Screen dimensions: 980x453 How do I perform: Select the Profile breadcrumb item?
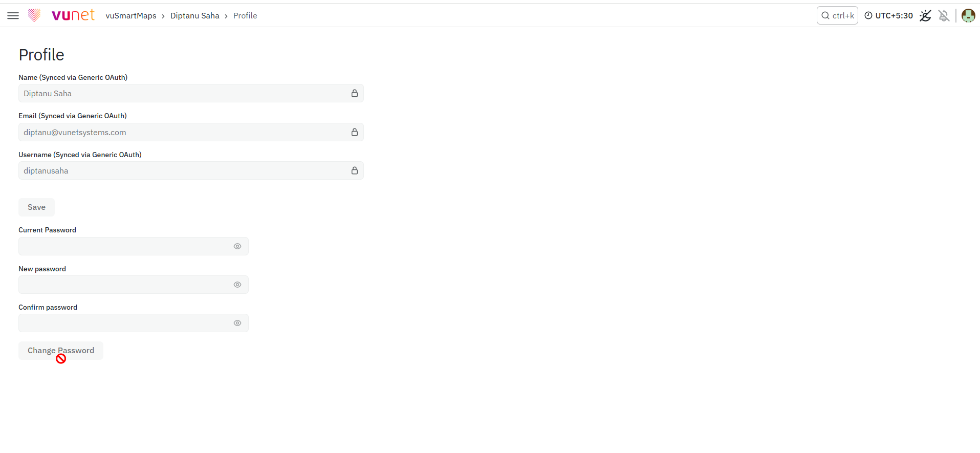(x=245, y=15)
